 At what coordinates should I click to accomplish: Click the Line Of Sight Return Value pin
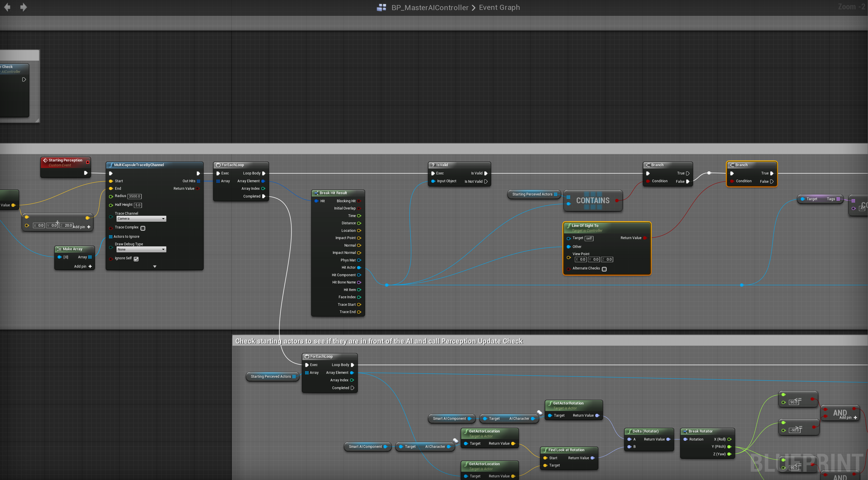[x=645, y=238]
